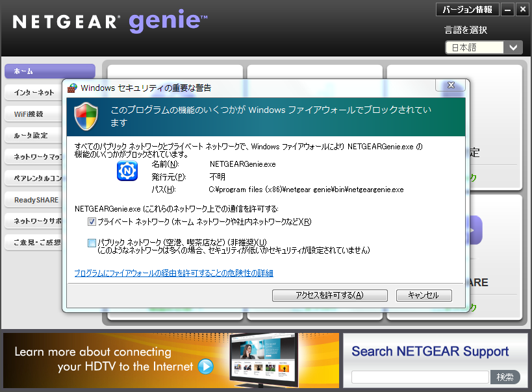Click the Windows security shield icon
This screenshot has height=392, width=532.
point(86,116)
